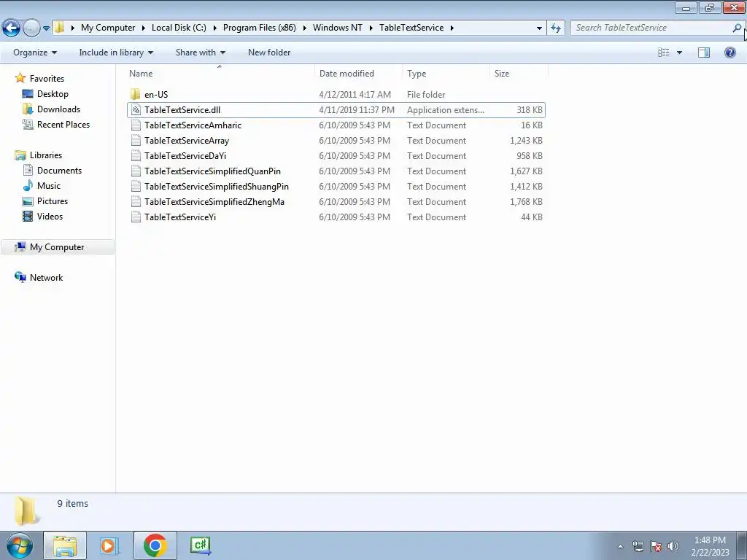747x560 pixels.
Task: Open the Windows Start menu
Action: pyautogui.click(x=19, y=545)
